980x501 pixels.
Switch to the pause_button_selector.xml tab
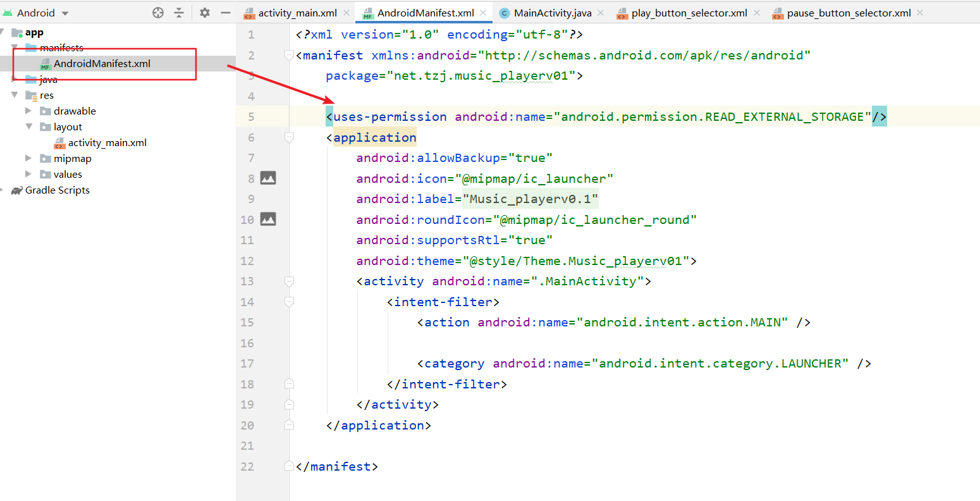pyautogui.click(x=848, y=13)
